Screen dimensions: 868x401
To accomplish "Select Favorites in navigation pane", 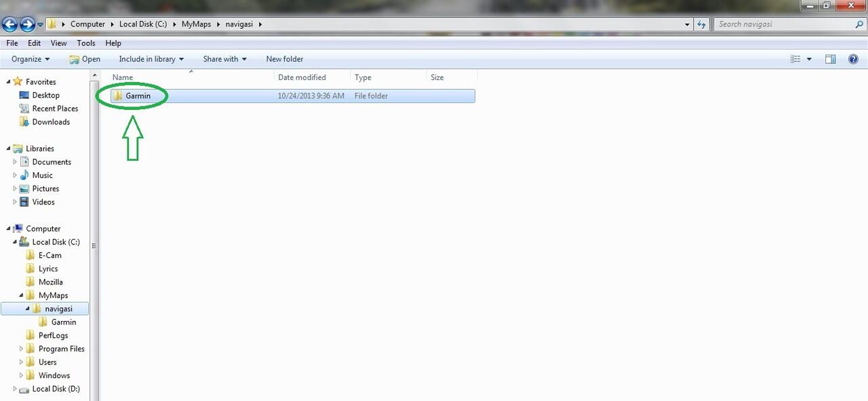I will [41, 82].
